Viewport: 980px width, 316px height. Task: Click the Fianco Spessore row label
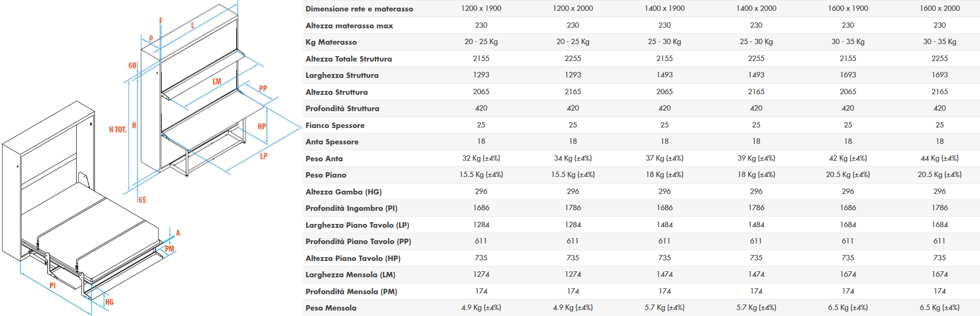(x=335, y=125)
